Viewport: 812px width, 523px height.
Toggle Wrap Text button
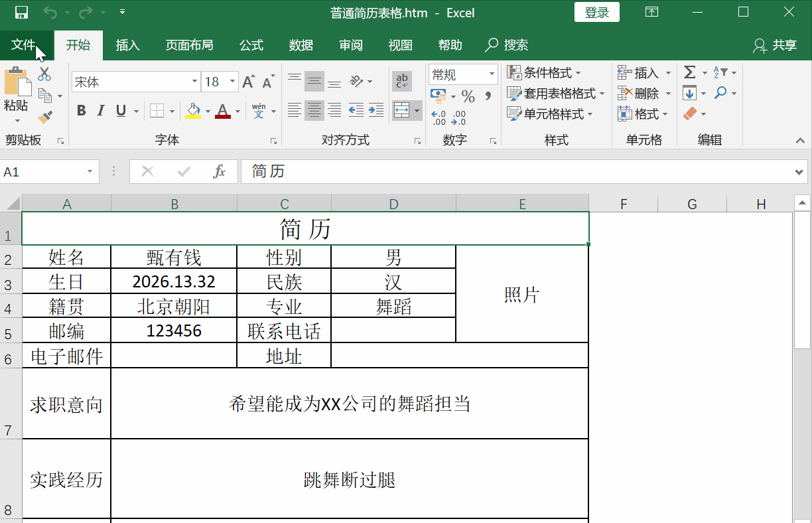(401, 82)
